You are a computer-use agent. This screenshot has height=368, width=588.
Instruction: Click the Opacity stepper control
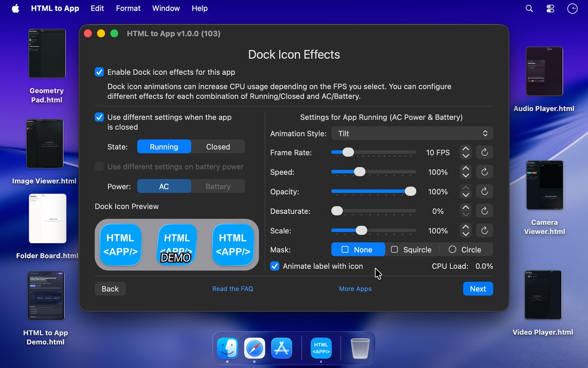(x=466, y=192)
